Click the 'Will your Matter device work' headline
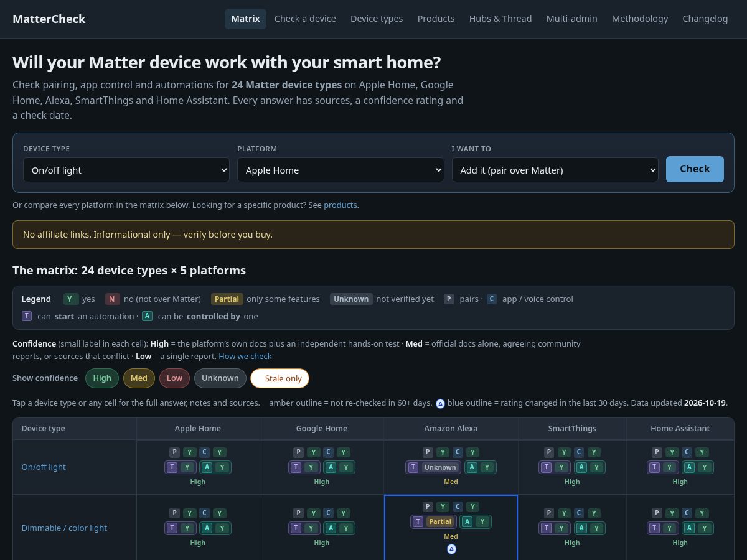This screenshot has width=747, height=560. point(227,62)
